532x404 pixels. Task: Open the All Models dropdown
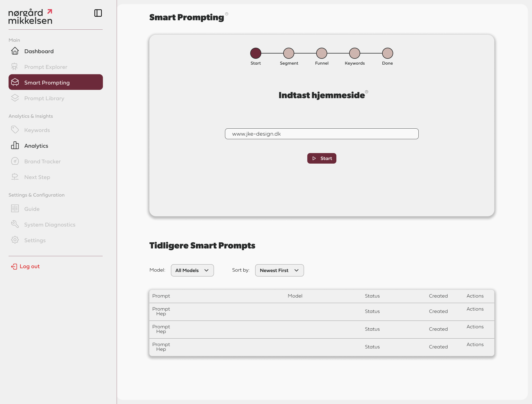[192, 270]
